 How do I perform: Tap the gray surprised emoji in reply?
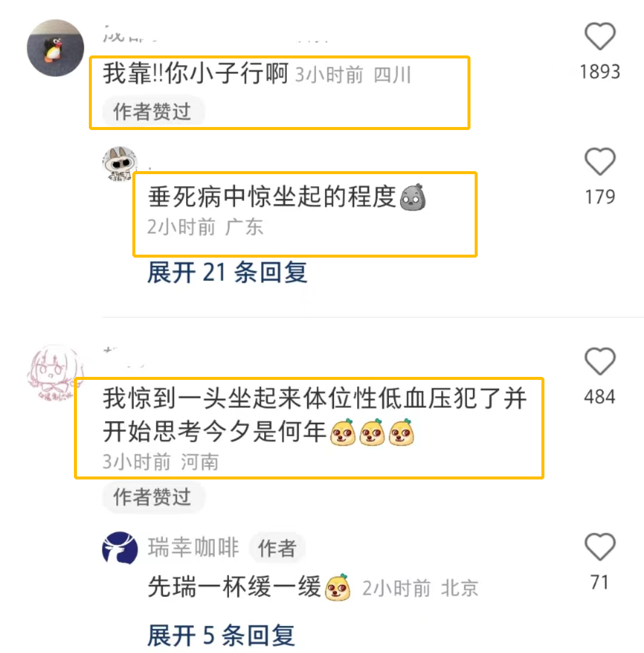pyautogui.click(x=413, y=197)
